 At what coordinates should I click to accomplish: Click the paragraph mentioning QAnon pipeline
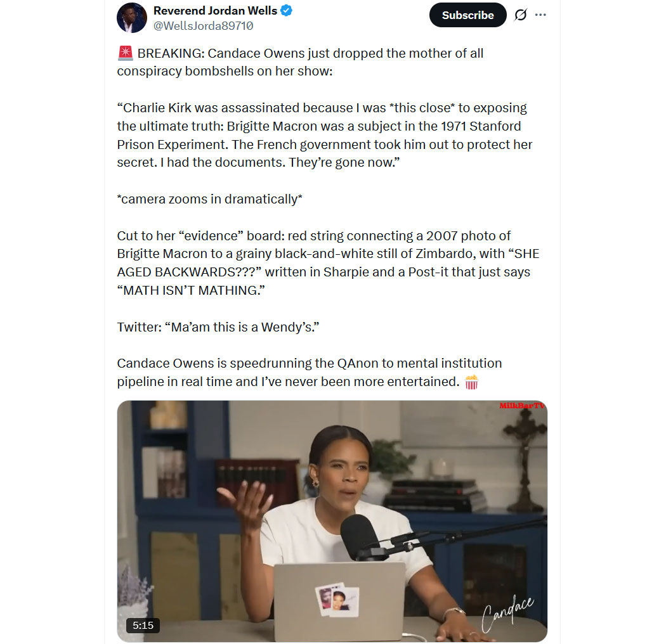(310, 372)
